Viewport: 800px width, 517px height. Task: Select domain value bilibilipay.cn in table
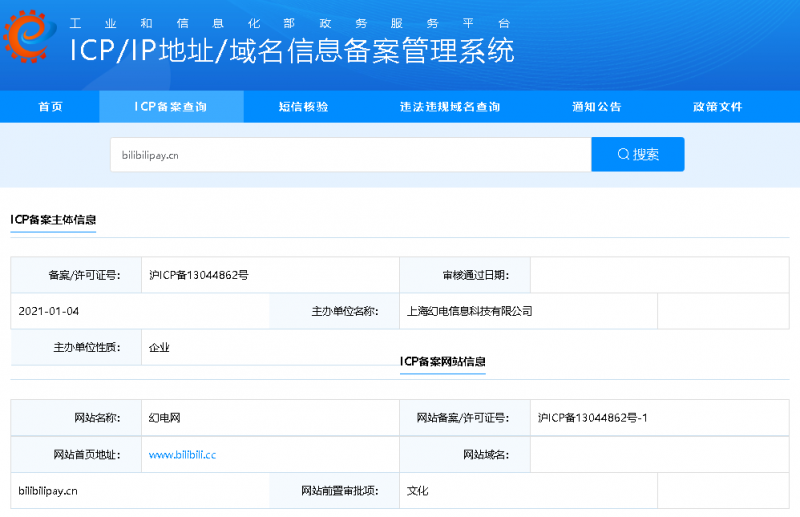(x=48, y=491)
